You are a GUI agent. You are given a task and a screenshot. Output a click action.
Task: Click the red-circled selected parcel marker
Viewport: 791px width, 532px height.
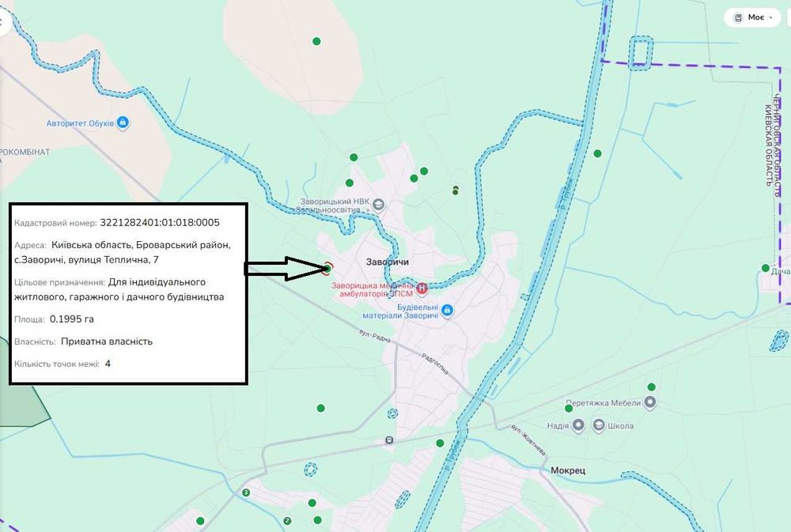(x=327, y=268)
